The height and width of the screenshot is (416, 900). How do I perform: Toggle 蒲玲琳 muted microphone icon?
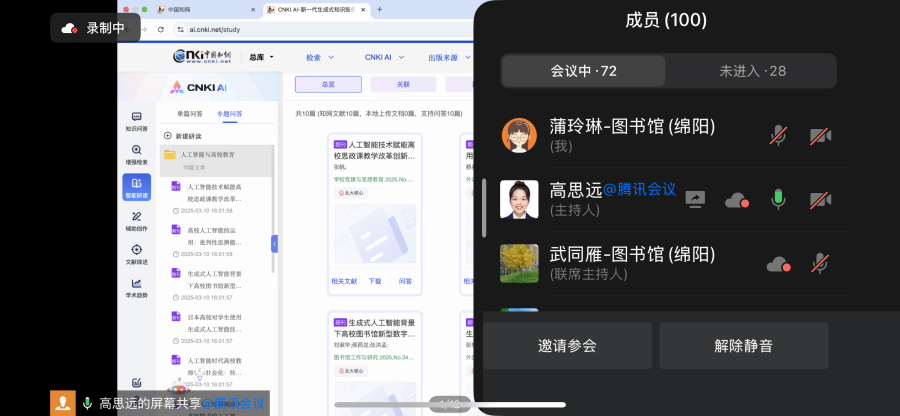778,136
